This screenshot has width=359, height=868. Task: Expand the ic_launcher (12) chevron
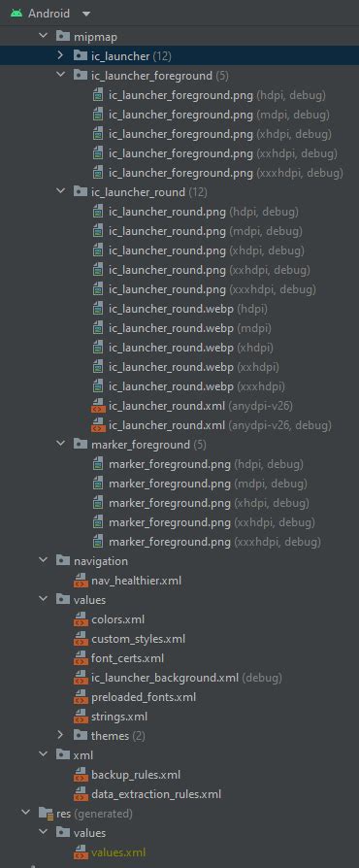pyautogui.click(x=61, y=56)
